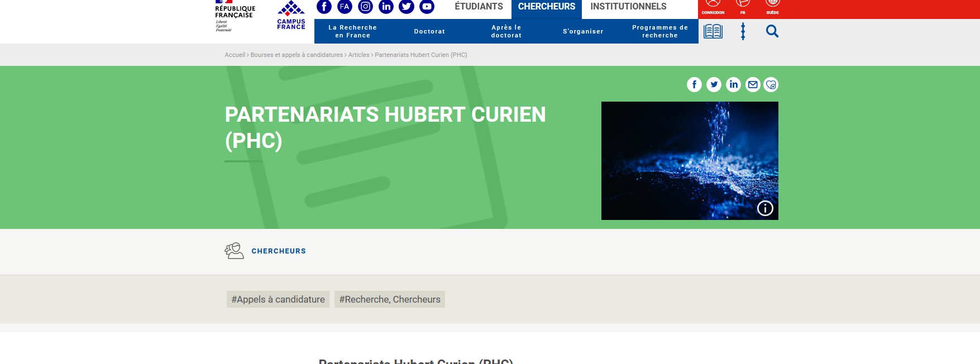This screenshot has height=364, width=980.
Task: Open the Doctorat menu item
Action: coord(429,31)
